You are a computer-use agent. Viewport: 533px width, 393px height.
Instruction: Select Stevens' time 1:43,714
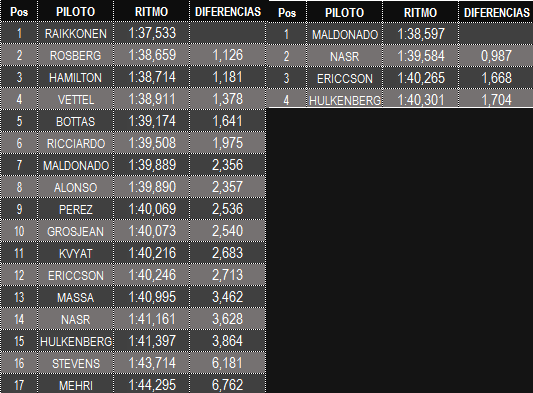152,363
